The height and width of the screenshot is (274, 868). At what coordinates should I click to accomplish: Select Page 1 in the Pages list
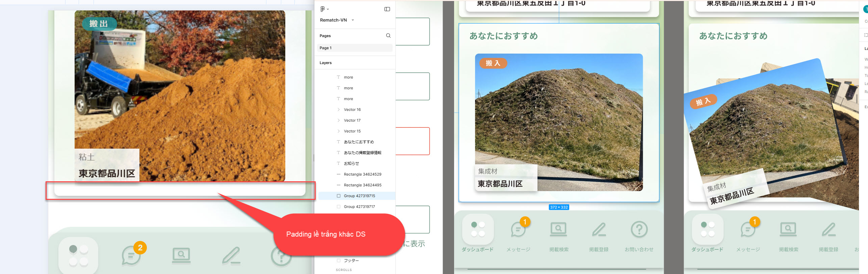click(354, 48)
